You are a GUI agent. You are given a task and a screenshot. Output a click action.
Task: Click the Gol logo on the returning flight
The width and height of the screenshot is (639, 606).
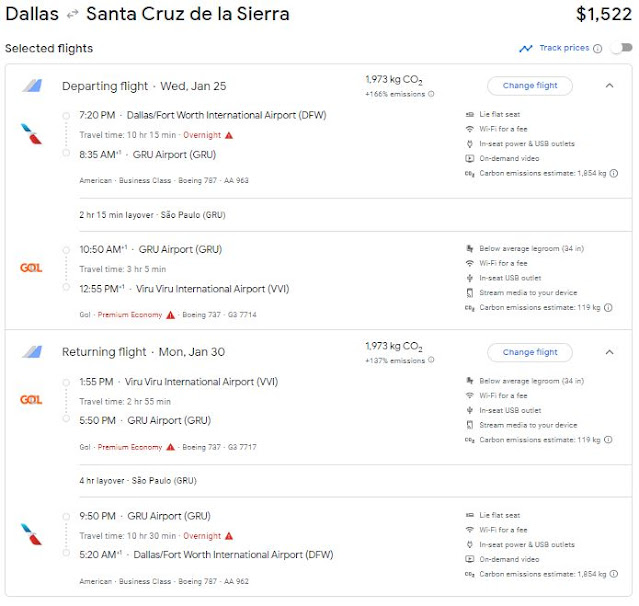(31, 400)
